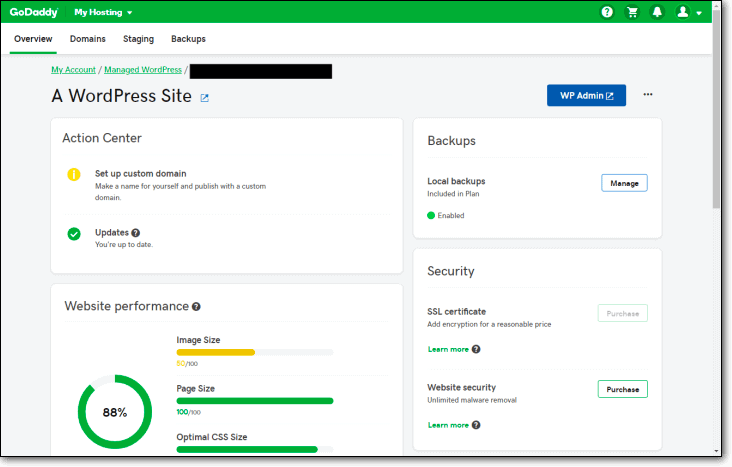
Task: Click the green Updates checkmark icon
Action: 74,234
